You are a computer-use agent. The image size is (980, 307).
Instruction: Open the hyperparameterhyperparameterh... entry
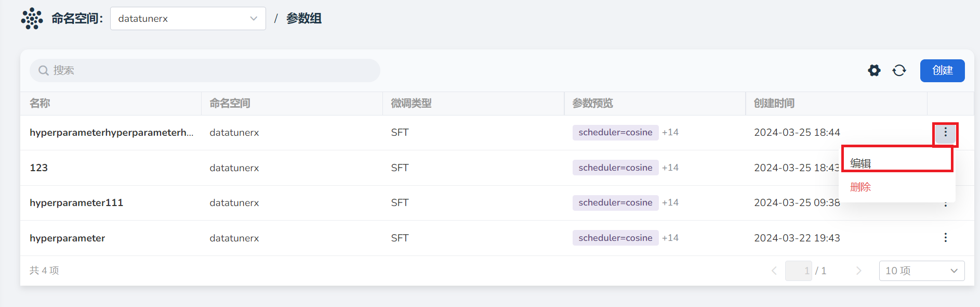coord(112,133)
